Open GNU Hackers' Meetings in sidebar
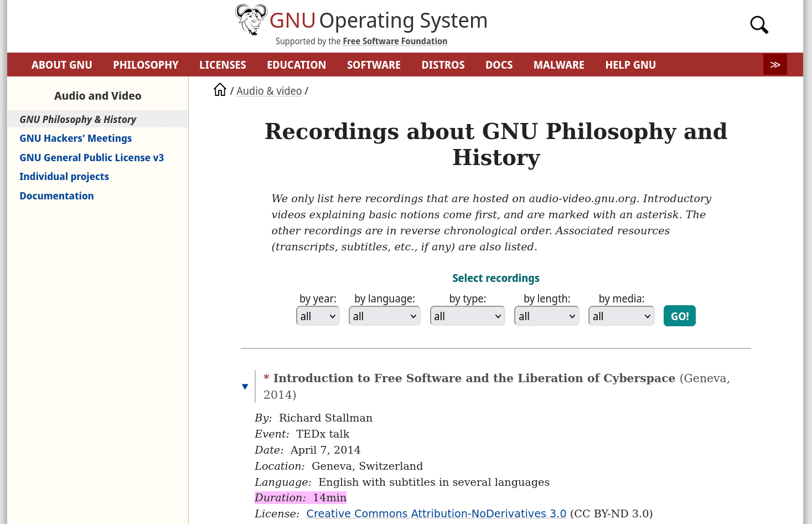The image size is (812, 524). [76, 138]
